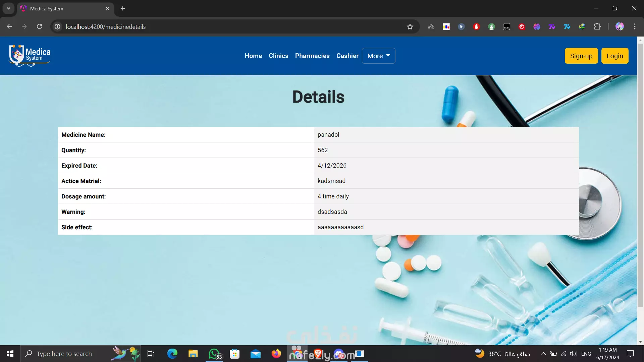Viewport: 644px width, 362px height.
Task: Click the 'Medicine Name:' label
Action: (84, 135)
